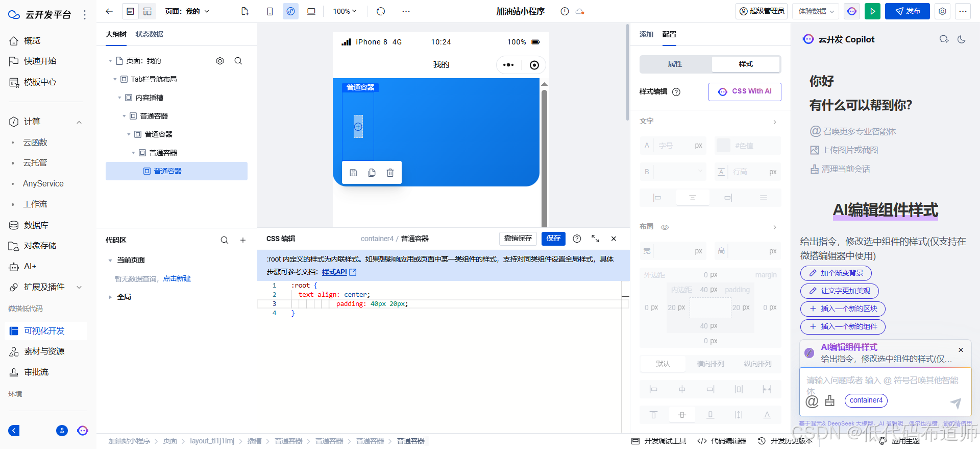Open the 样式编辑 help icon
Viewport: 980px width, 449px height.
pos(676,92)
